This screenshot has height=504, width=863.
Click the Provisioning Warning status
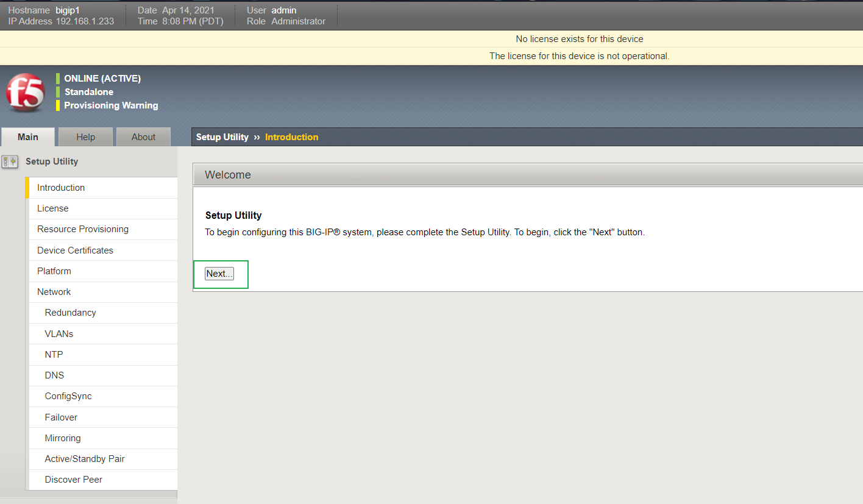tap(111, 105)
